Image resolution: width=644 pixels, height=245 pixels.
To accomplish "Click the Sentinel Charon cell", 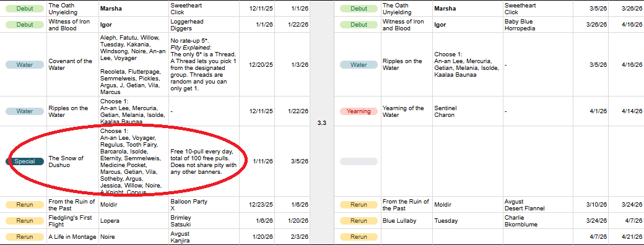I will tap(468, 111).
